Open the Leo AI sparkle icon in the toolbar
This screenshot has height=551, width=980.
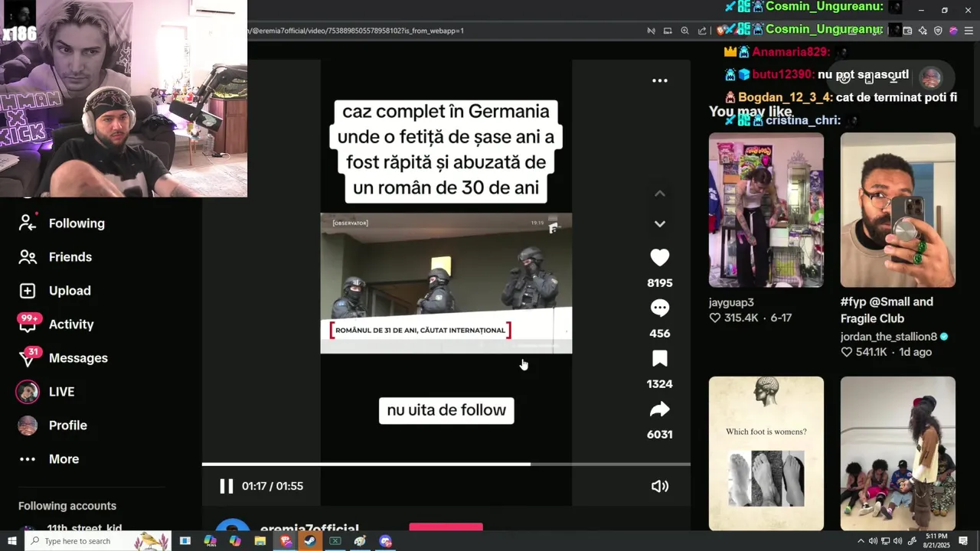coord(923,31)
